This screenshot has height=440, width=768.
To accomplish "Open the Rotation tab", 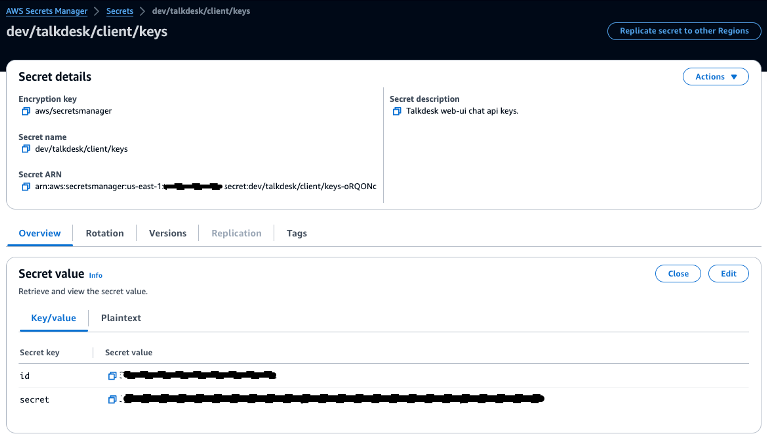I will [x=105, y=233].
